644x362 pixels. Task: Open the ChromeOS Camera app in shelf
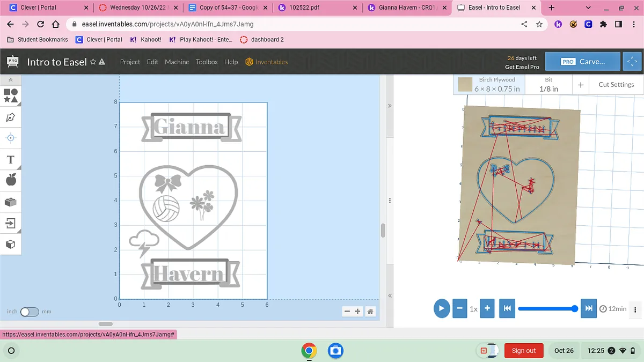tap(335, 351)
